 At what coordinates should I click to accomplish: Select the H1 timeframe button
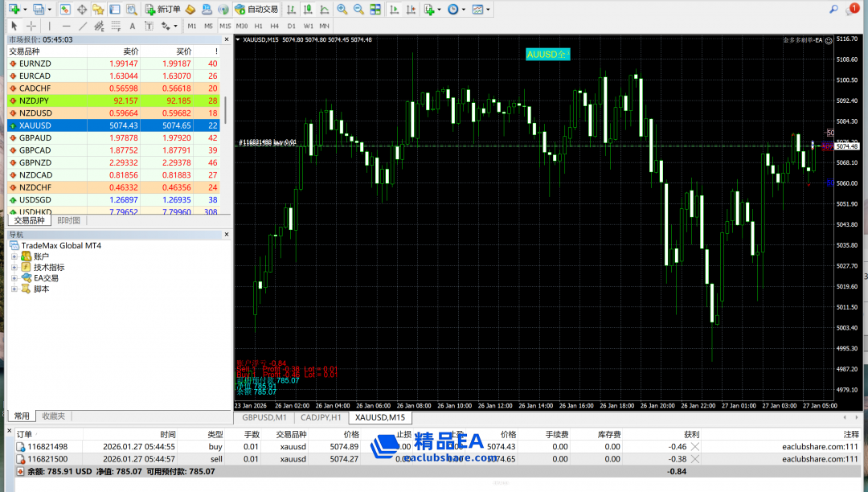point(258,26)
